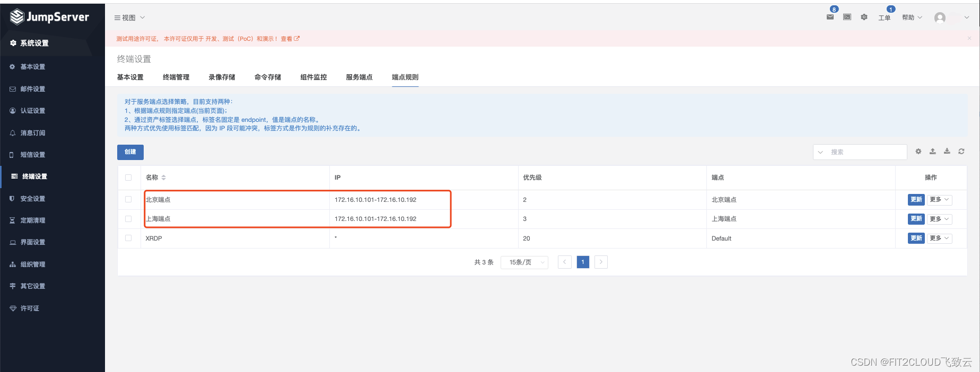Click the 创建 create button
Image resolution: width=980 pixels, height=372 pixels.
click(130, 152)
